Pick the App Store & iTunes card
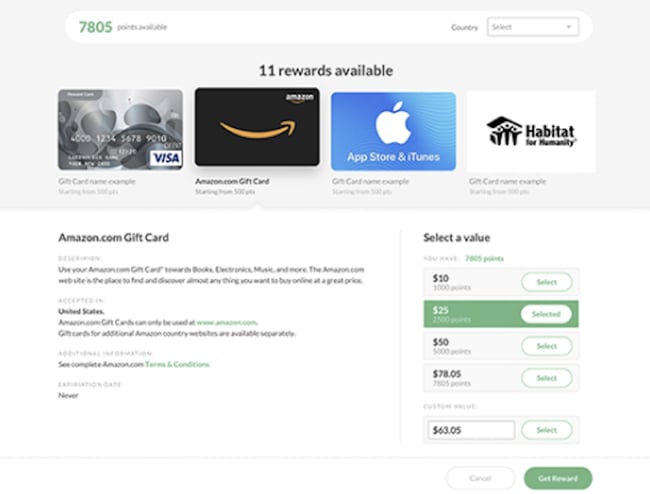 tap(393, 131)
